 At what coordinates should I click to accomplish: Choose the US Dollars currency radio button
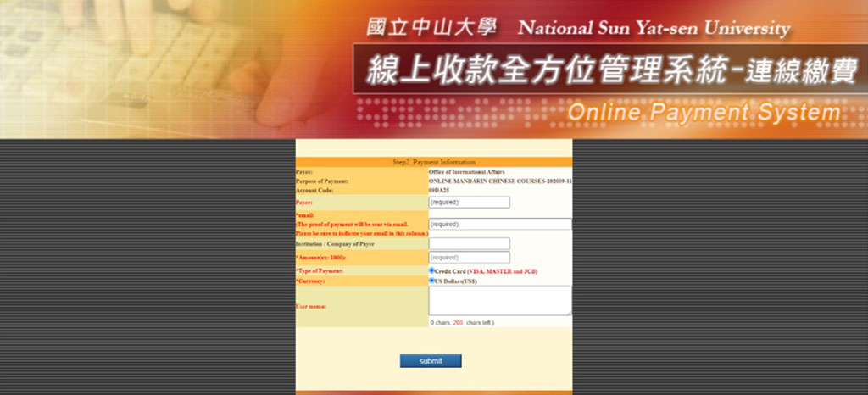click(x=431, y=280)
